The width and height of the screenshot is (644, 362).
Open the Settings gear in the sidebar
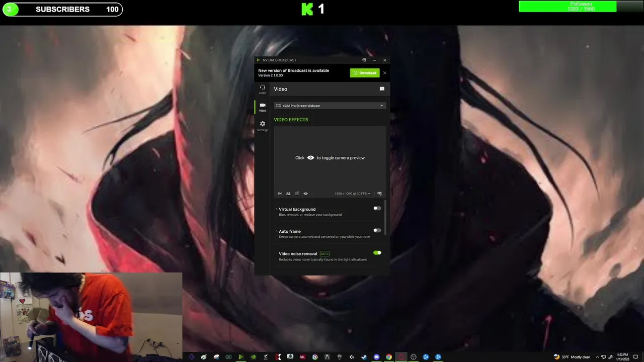[x=262, y=126]
